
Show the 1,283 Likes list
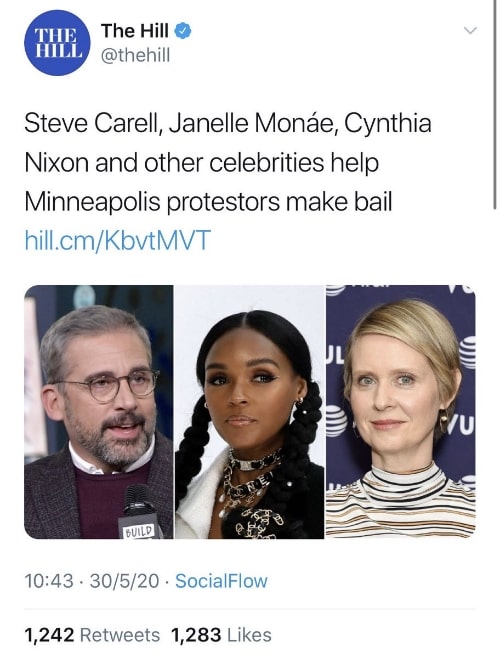[x=221, y=635]
